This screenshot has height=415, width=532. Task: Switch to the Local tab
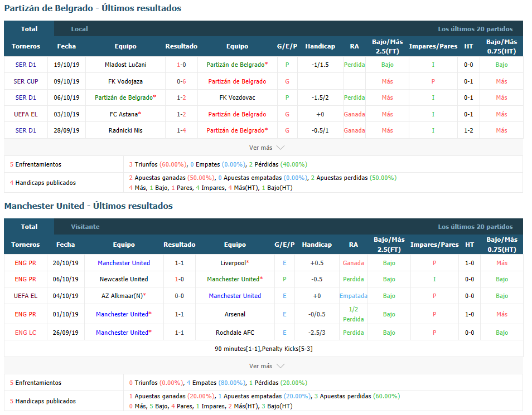79,29
